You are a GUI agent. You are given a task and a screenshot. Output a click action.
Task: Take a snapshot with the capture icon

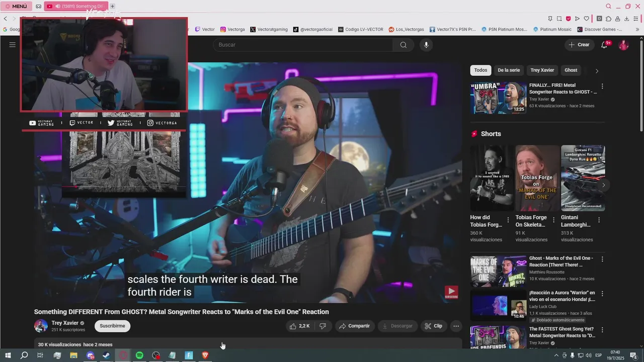[x=559, y=19]
